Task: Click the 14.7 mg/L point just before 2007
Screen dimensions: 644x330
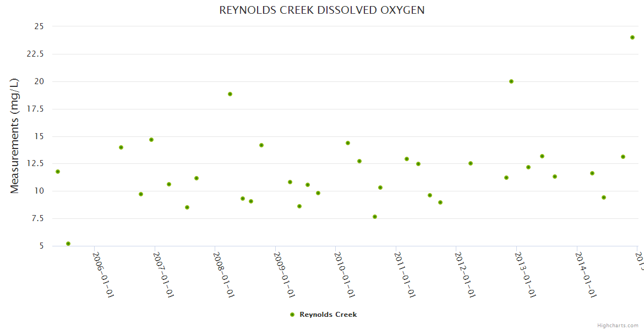Action: (151, 140)
